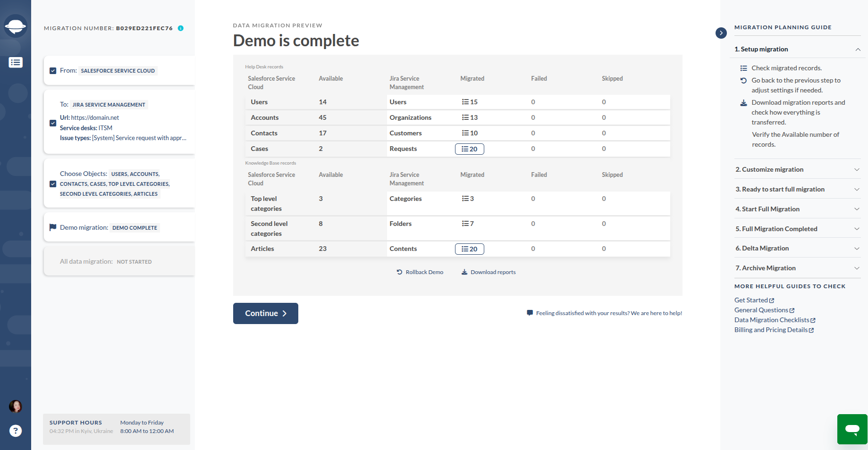
Task: Select the Accounts row label
Action: 264,117
